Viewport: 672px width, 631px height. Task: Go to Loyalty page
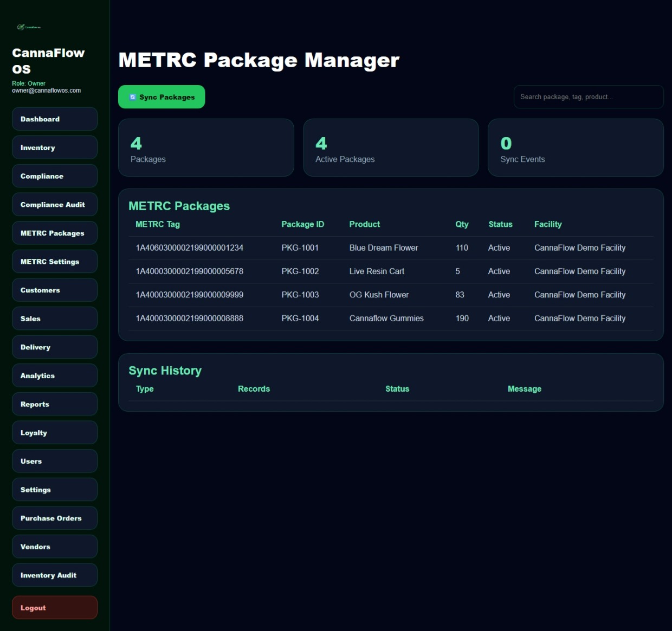pos(55,433)
